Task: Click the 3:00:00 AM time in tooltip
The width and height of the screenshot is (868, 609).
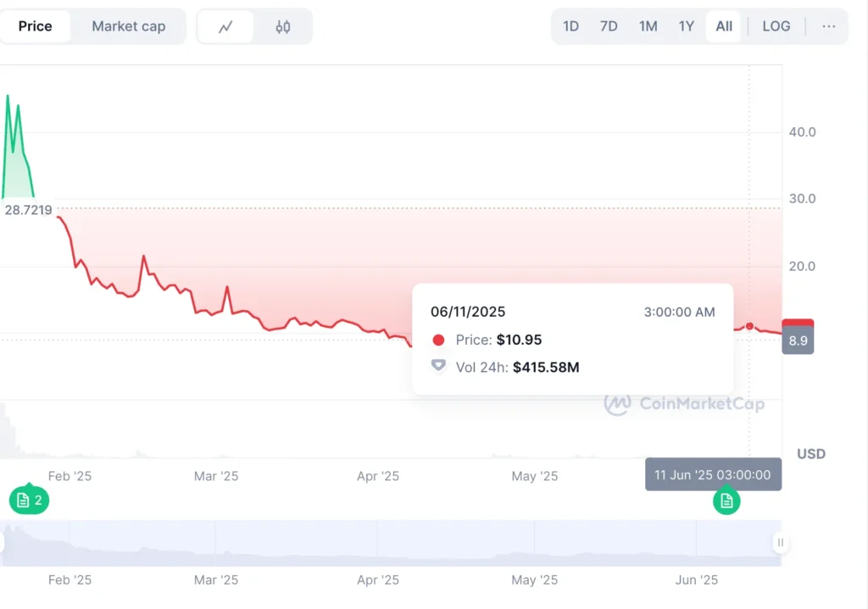Action: (679, 312)
